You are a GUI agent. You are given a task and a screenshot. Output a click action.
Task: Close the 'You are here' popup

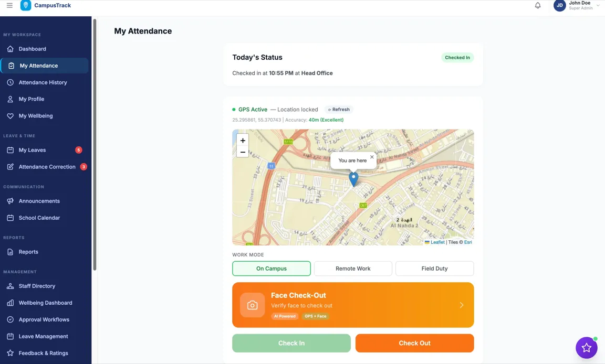point(372,157)
